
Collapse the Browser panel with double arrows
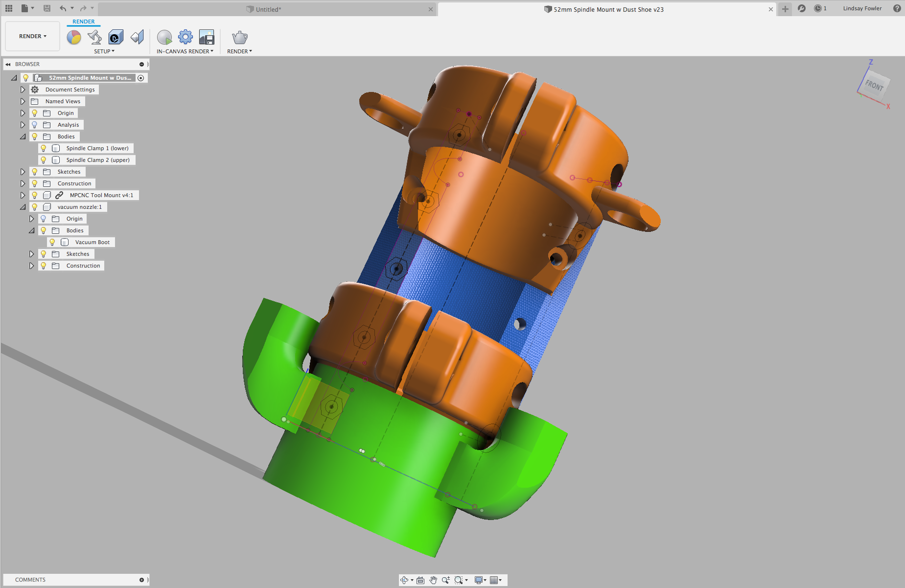(8, 64)
